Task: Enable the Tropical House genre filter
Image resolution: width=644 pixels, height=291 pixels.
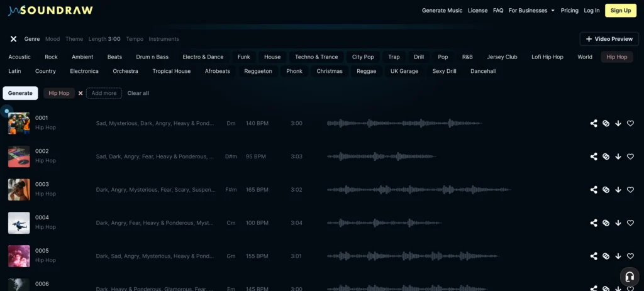Action: coord(171,71)
